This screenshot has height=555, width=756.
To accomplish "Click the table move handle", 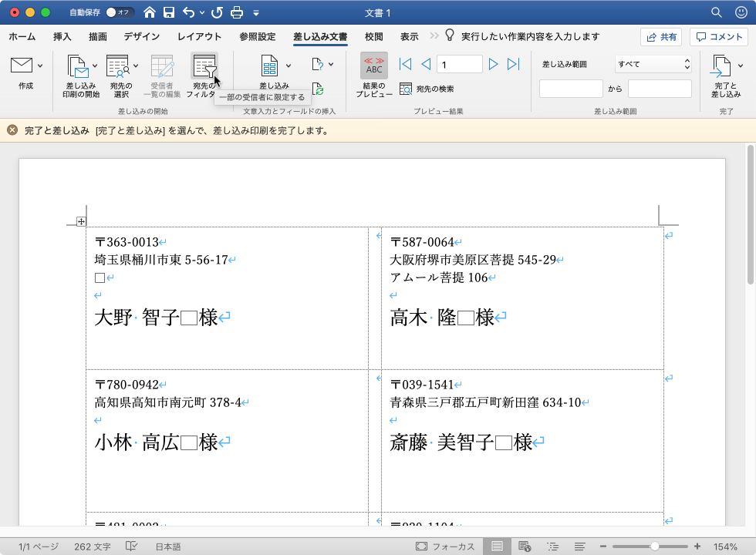I will 81,222.
